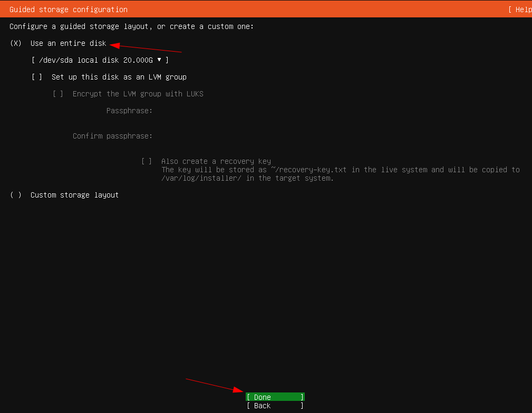Click the 'Configure a guided storage layout' instruction line

(x=131, y=26)
